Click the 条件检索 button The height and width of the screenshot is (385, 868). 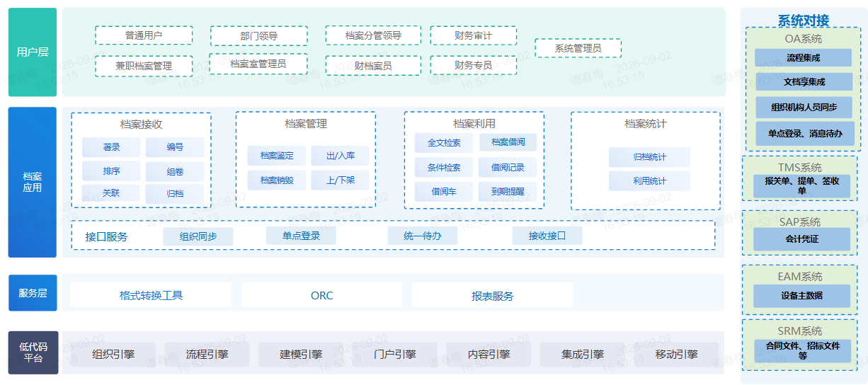[x=444, y=168]
